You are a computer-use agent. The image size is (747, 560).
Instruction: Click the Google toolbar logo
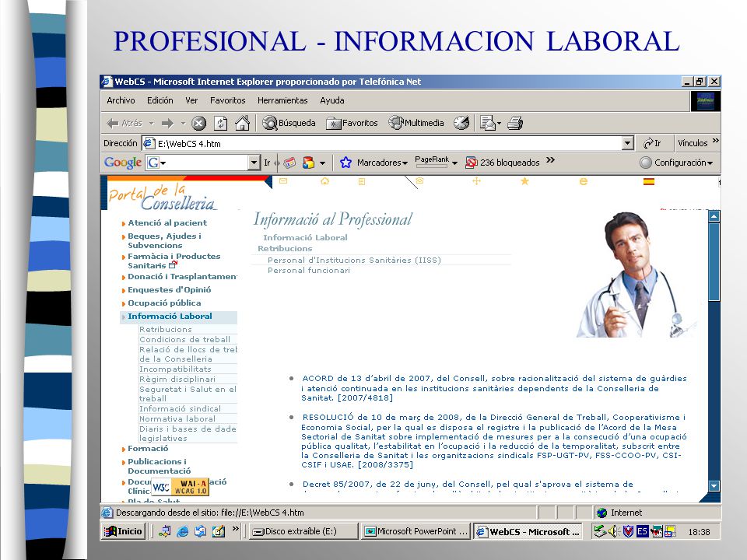(123, 163)
